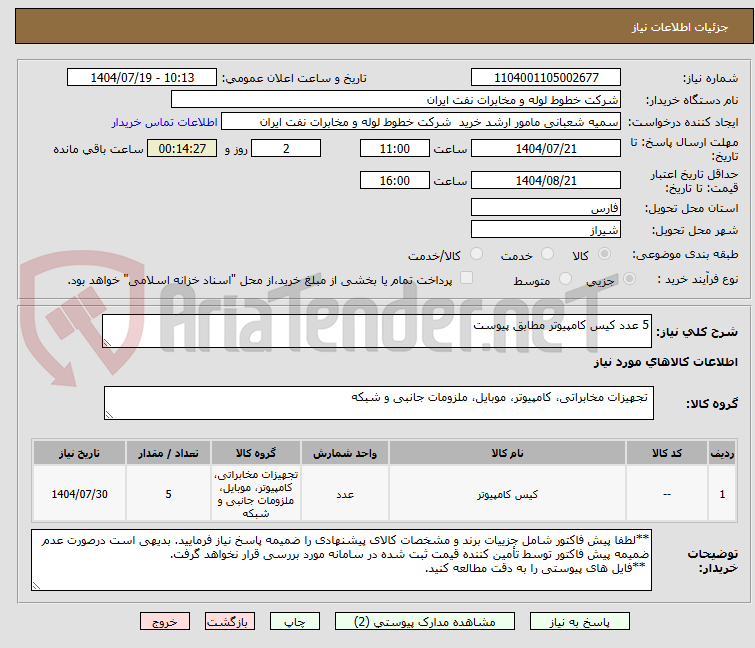Screen dimensions: 755x648
Task: Click the کد کالا column header
Action: (667, 453)
